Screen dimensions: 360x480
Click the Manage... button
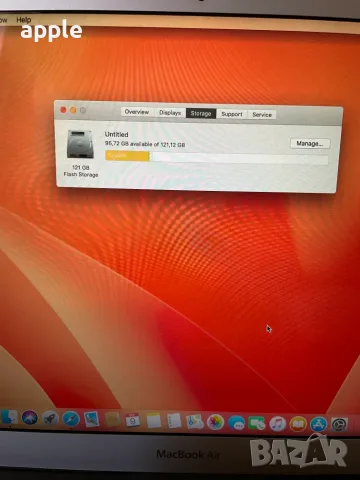(x=310, y=144)
